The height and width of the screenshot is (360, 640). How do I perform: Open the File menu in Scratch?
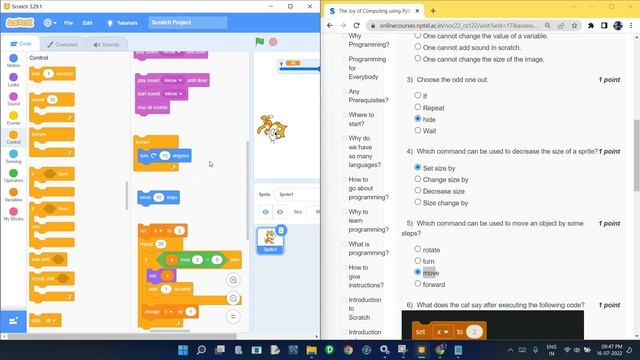click(x=68, y=23)
